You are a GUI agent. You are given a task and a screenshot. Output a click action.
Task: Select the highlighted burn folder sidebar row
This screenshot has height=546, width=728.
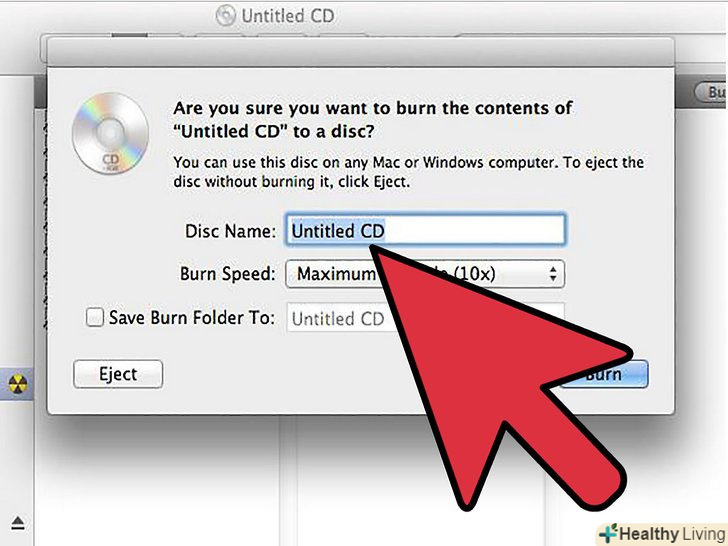point(17,384)
